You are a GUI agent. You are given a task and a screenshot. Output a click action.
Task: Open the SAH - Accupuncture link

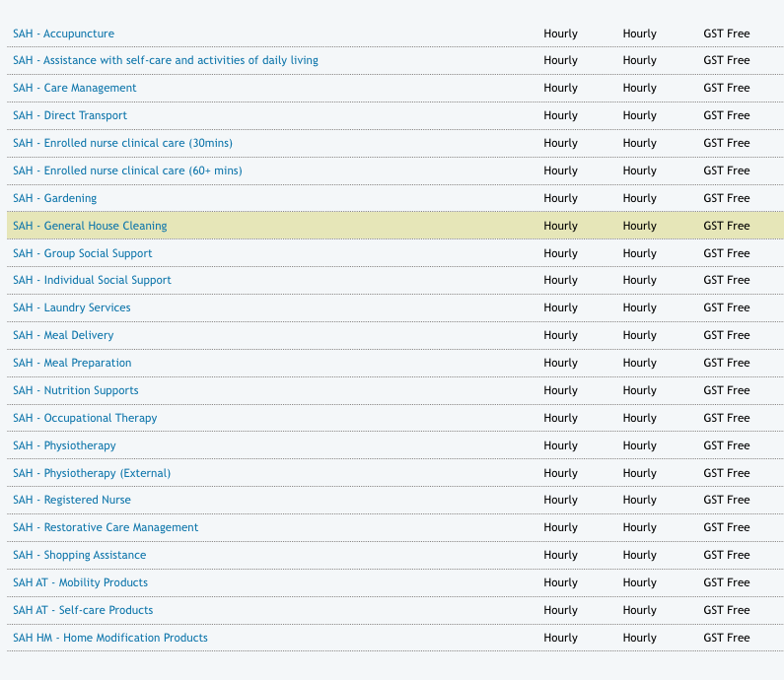pos(63,34)
